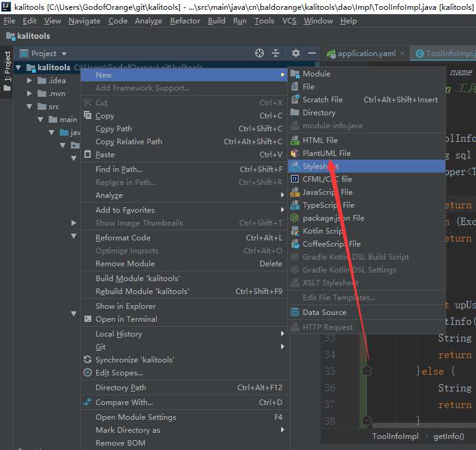Image resolution: width=476 pixels, height=450 pixels.
Task: Open the Git submenu arrow
Action: click(x=282, y=346)
